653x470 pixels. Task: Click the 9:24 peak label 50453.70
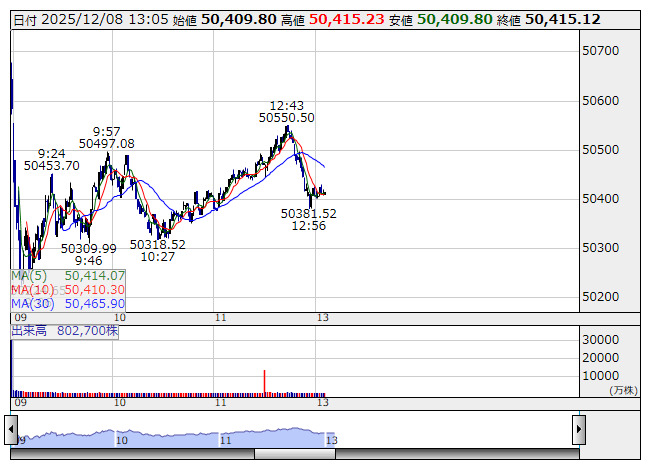(x=52, y=166)
